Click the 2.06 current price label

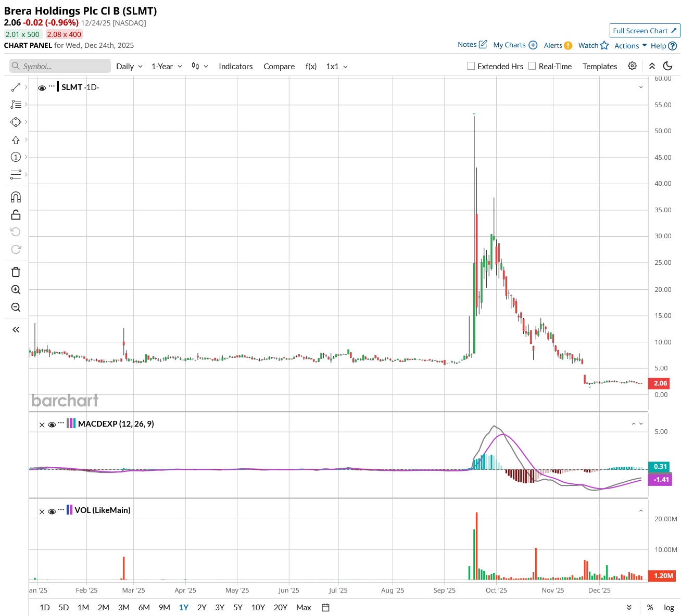(x=660, y=383)
